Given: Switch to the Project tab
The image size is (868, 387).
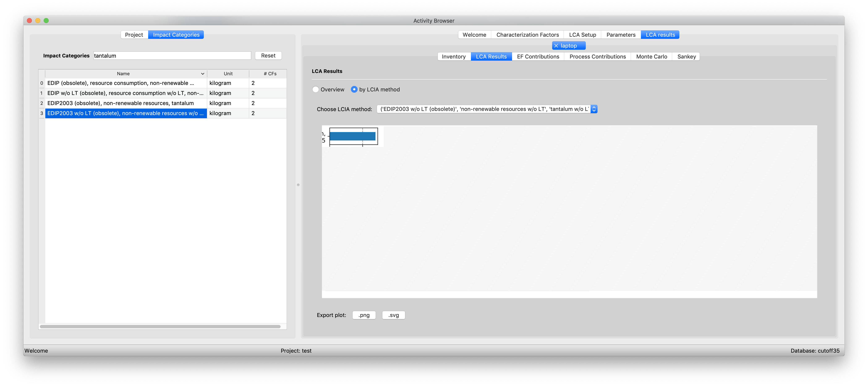Looking at the screenshot, I should (134, 35).
